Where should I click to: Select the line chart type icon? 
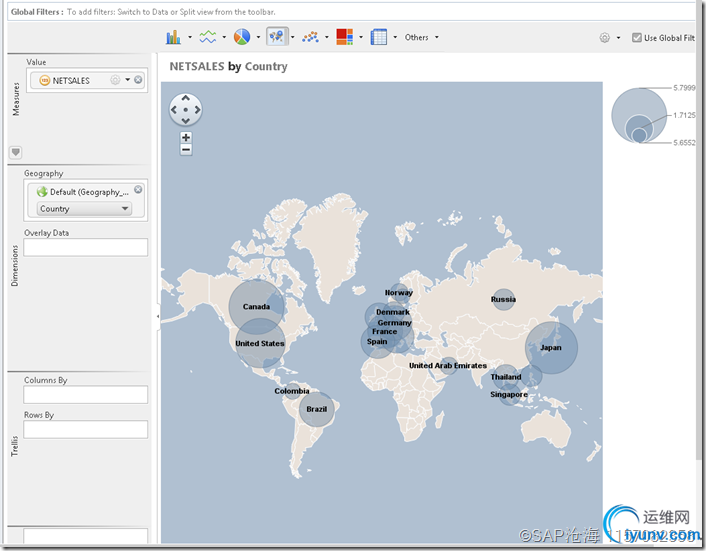(208, 37)
